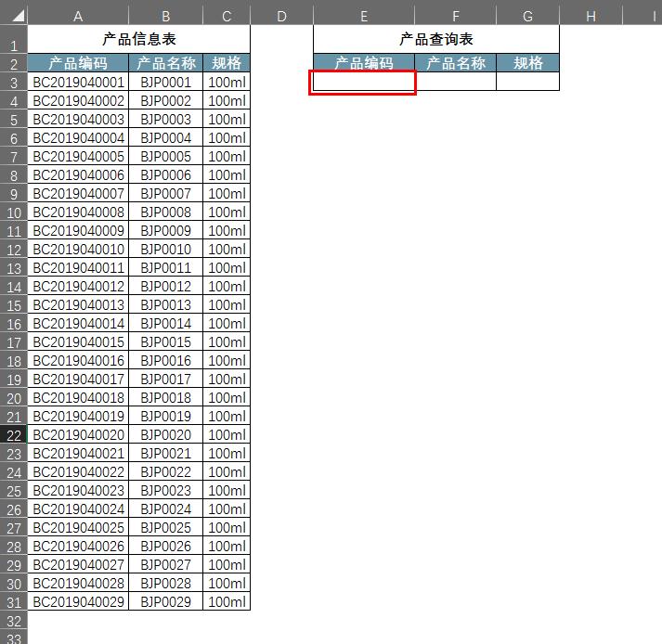Screen dimensions: 662x644
Task: Select column E header
Action: click(x=364, y=16)
